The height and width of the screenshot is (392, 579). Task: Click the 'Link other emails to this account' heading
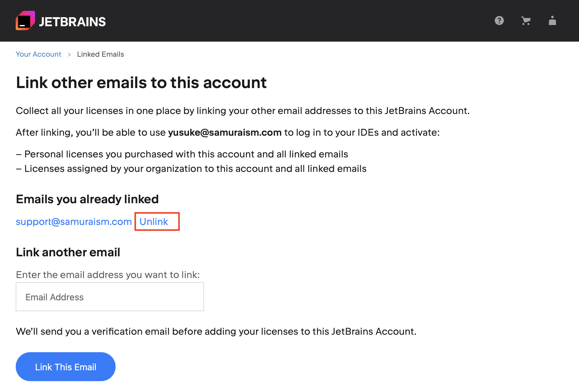(141, 82)
